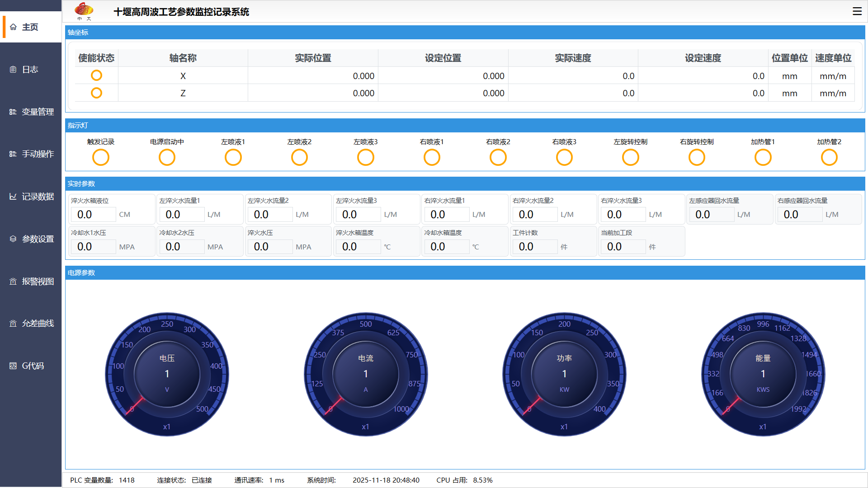The width and height of the screenshot is (868, 488).
Task: Toggle the 触发记录 indicator light
Action: [101, 158]
